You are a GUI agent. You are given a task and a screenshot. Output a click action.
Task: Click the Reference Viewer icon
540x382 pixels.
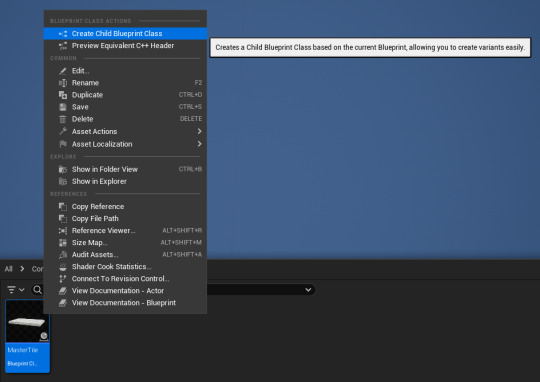[x=63, y=231]
